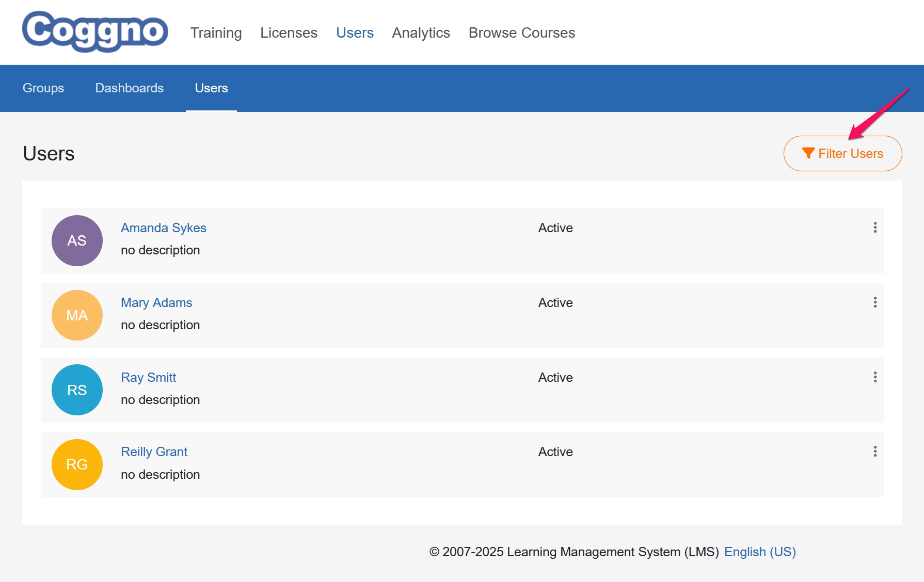The height and width of the screenshot is (582, 924).
Task: Open options menu for Ray Smitt
Action: pos(875,377)
